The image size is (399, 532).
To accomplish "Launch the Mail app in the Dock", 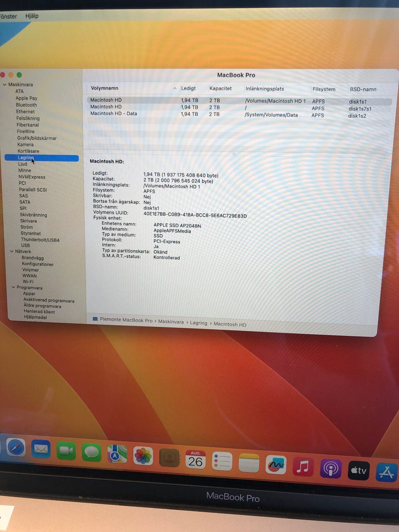I will coord(41,449).
